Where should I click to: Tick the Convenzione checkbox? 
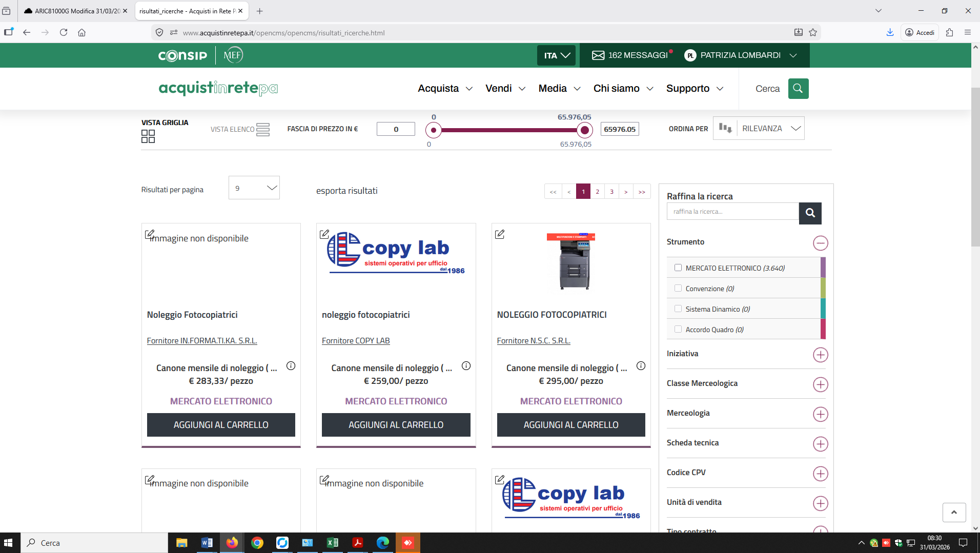coord(678,288)
